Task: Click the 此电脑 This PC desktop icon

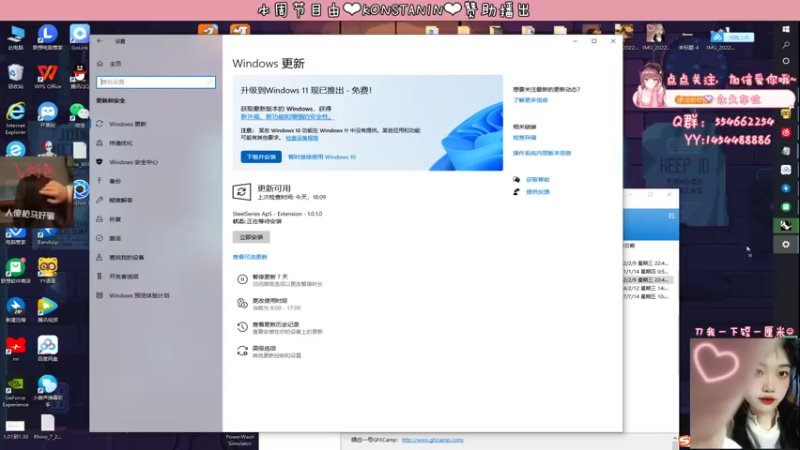Action: tap(15, 37)
